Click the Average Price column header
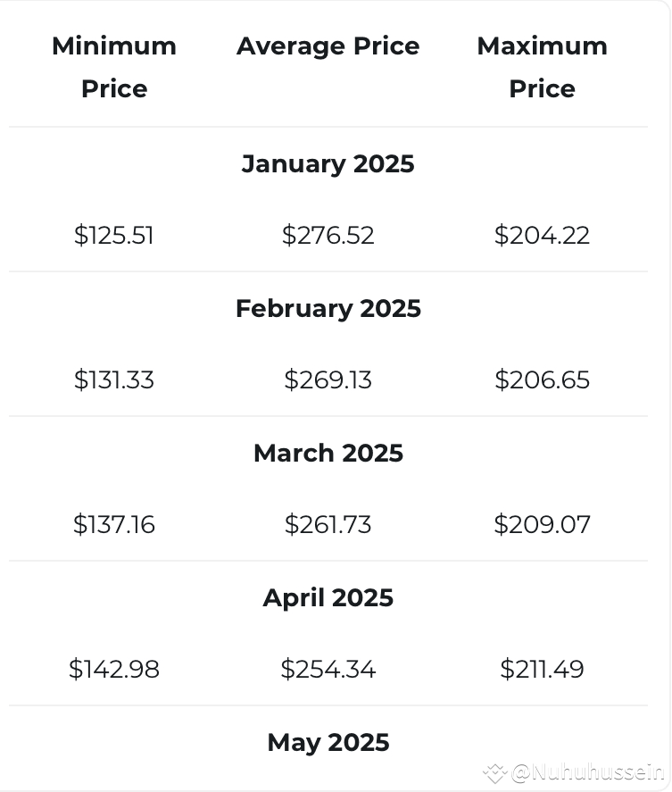 click(328, 46)
